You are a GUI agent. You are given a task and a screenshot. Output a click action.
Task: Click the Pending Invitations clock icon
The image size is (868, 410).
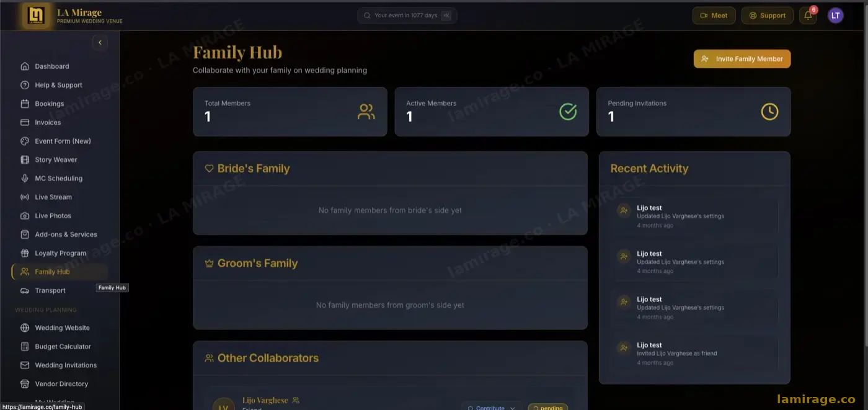click(769, 112)
